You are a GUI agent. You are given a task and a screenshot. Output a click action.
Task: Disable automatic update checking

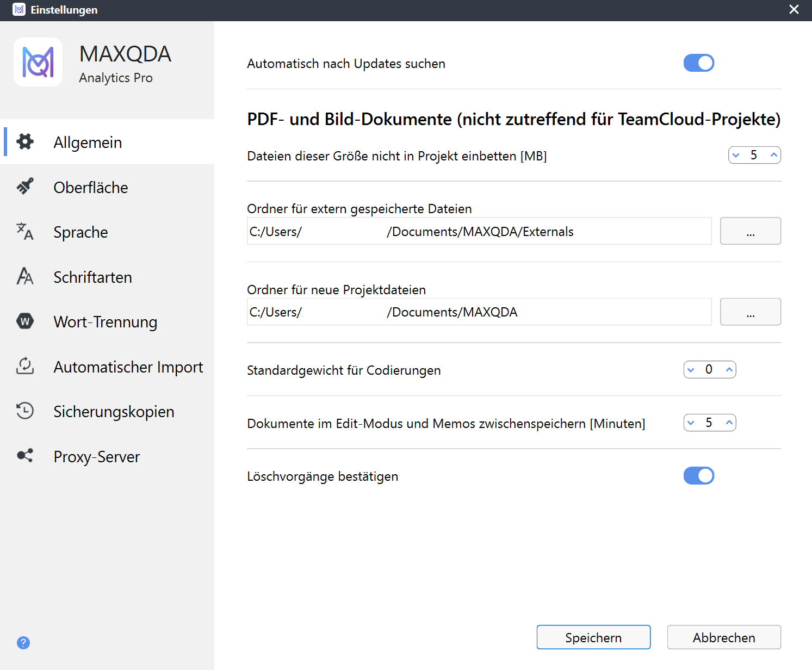coord(698,63)
